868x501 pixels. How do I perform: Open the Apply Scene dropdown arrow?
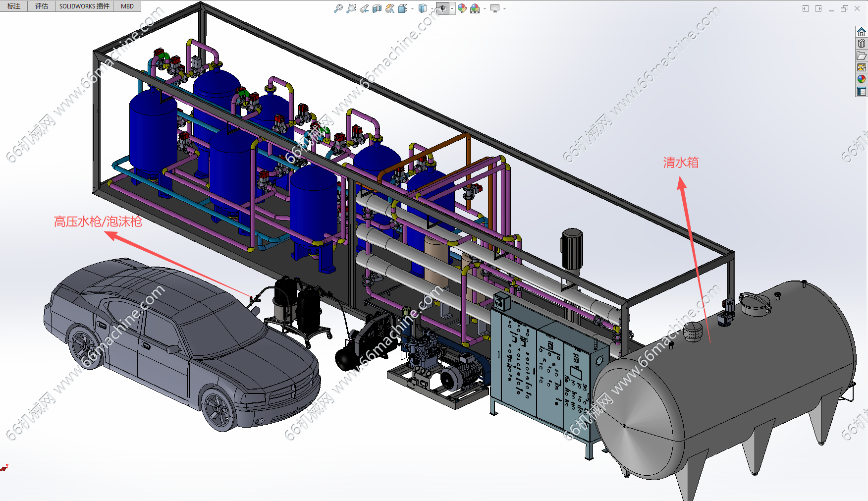[x=485, y=8]
